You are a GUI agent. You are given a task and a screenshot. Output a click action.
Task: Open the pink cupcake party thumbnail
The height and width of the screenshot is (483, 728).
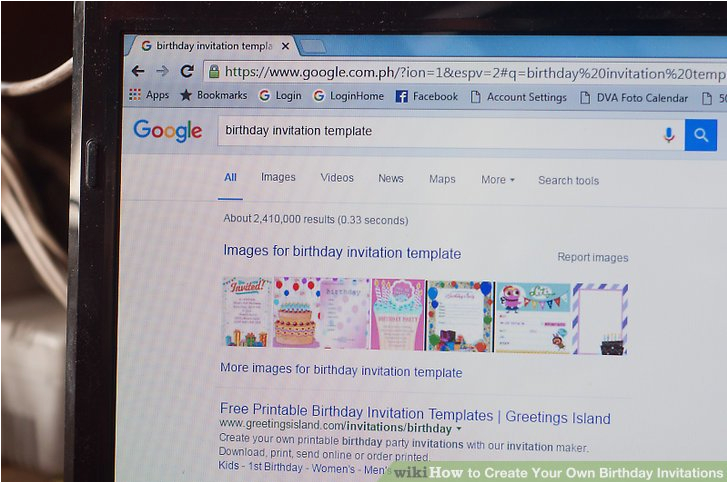point(398,314)
